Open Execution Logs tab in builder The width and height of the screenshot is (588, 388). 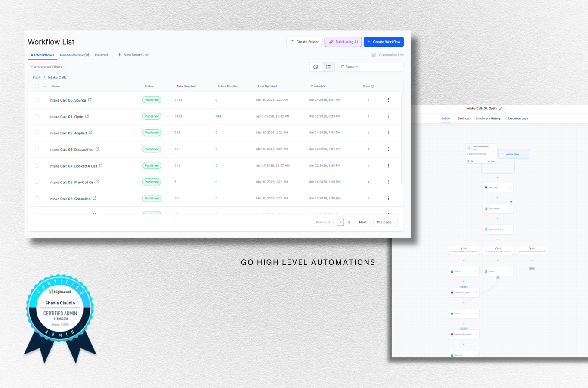point(517,118)
